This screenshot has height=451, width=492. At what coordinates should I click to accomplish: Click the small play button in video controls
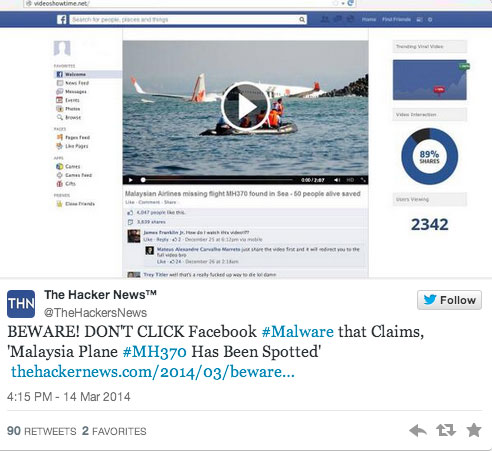[131, 180]
